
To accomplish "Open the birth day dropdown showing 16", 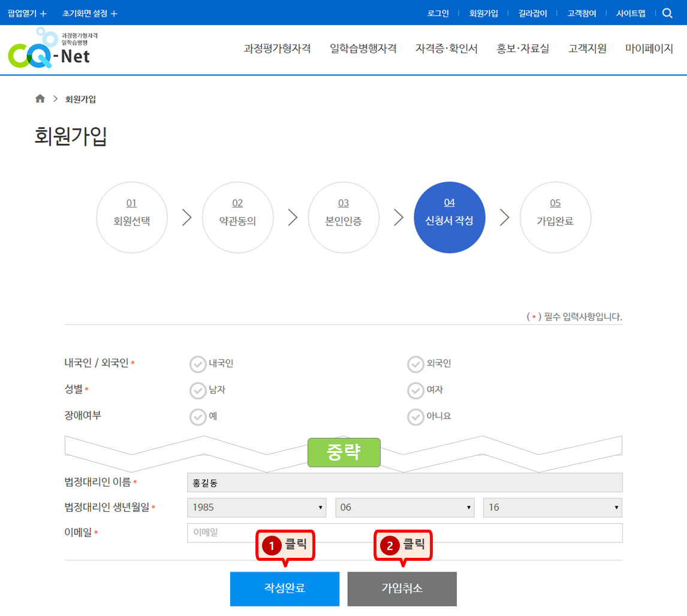I will (553, 507).
